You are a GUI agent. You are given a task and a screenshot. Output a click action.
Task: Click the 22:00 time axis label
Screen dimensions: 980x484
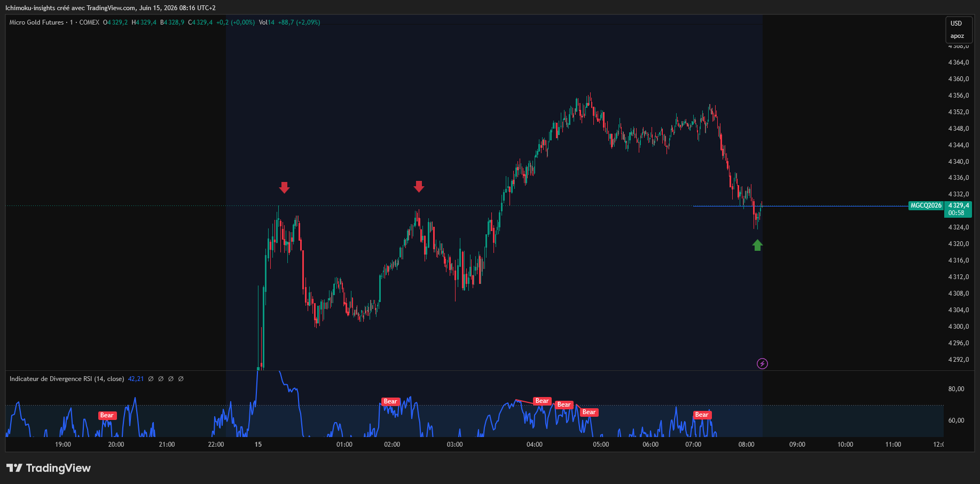coord(216,445)
